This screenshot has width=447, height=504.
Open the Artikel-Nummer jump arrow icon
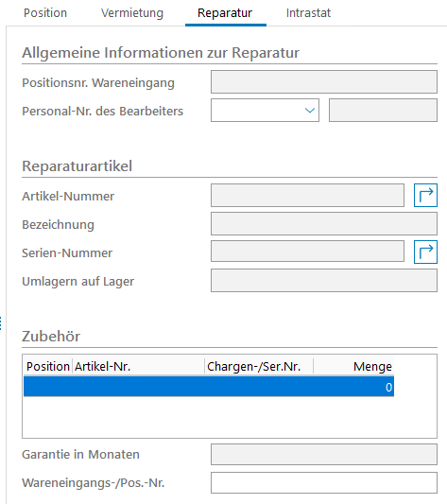point(425,195)
